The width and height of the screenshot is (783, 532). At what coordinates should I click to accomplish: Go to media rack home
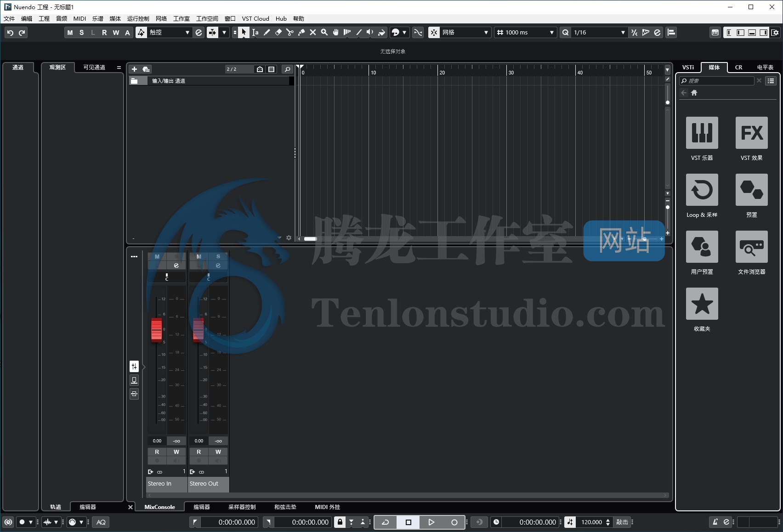pos(694,93)
